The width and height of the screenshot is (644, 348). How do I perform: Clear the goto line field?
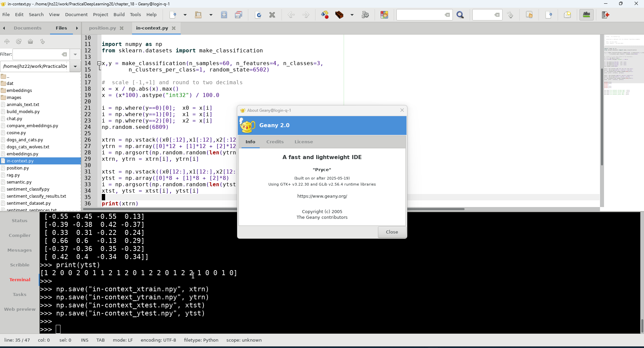coord(497,15)
